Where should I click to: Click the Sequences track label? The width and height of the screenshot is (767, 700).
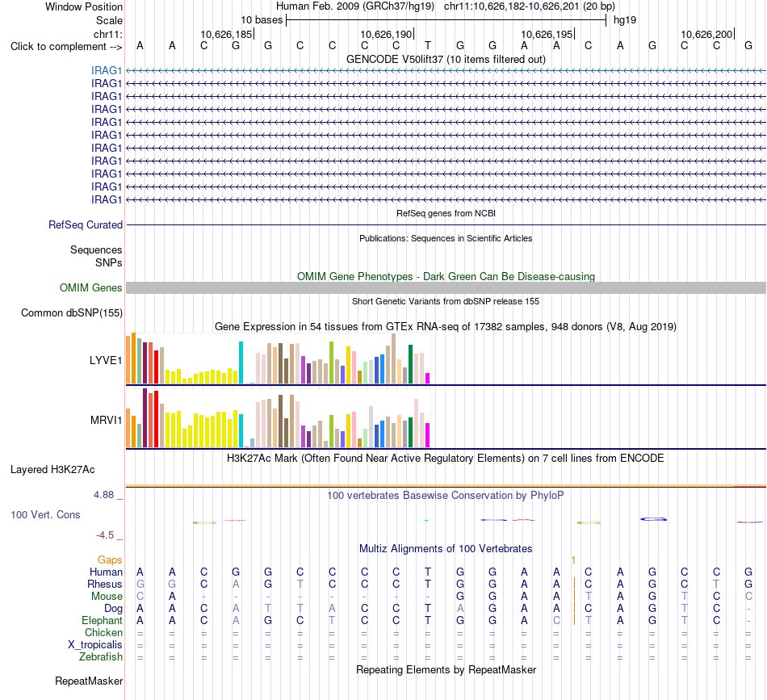[96, 250]
